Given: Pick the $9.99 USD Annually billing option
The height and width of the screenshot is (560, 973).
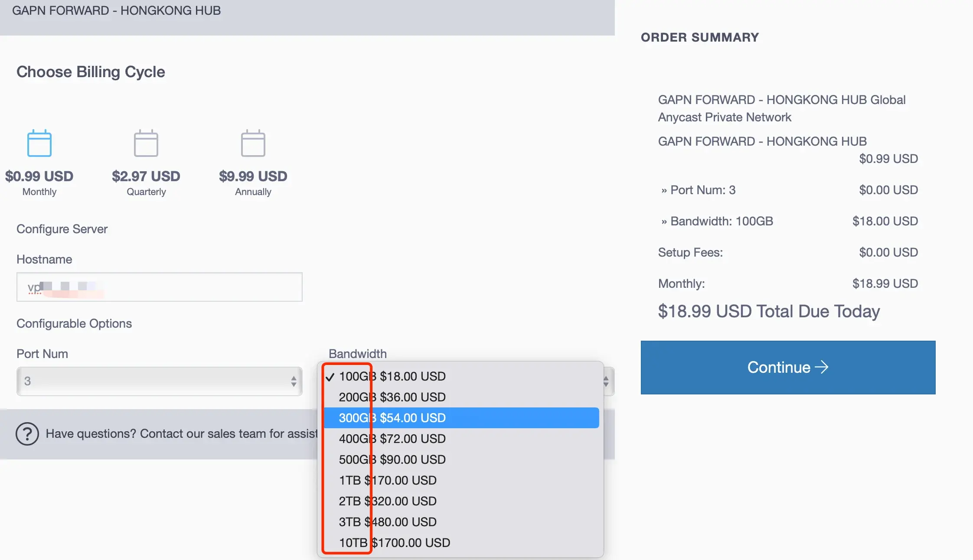Looking at the screenshot, I should (x=253, y=176).
